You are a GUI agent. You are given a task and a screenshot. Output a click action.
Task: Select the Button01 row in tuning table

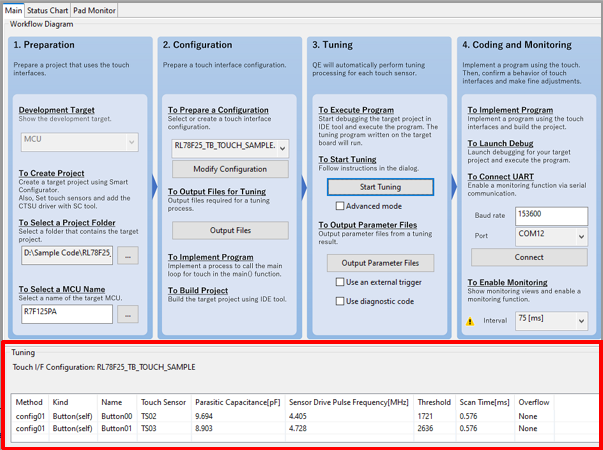[116, 427]
